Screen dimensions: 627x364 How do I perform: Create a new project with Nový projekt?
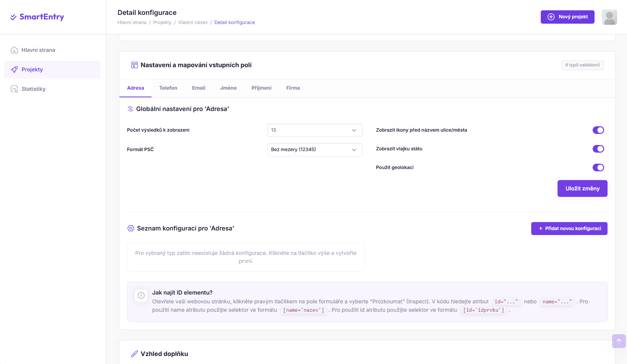567,17
